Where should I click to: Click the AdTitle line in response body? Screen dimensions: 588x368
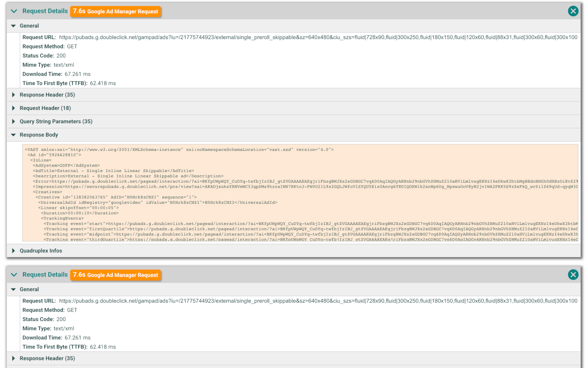(113, 171)
